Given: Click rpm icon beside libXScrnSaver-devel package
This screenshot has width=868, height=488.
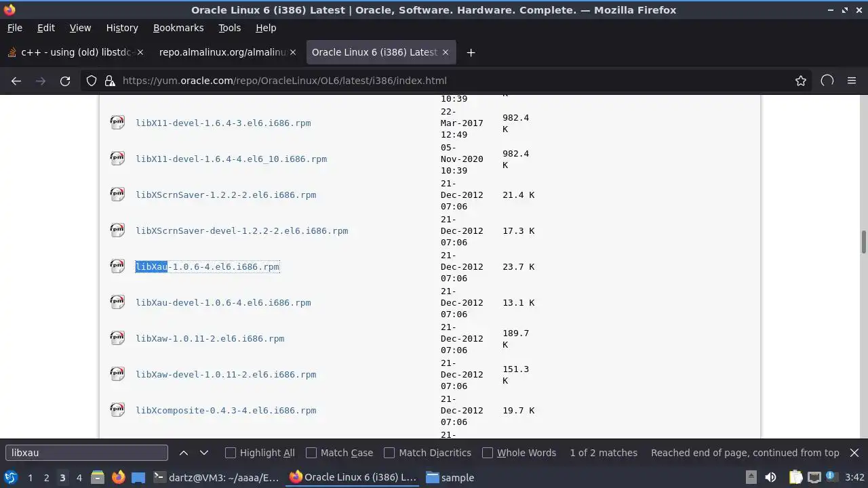Looking at the screenshot, I should (x=117, y=230).
